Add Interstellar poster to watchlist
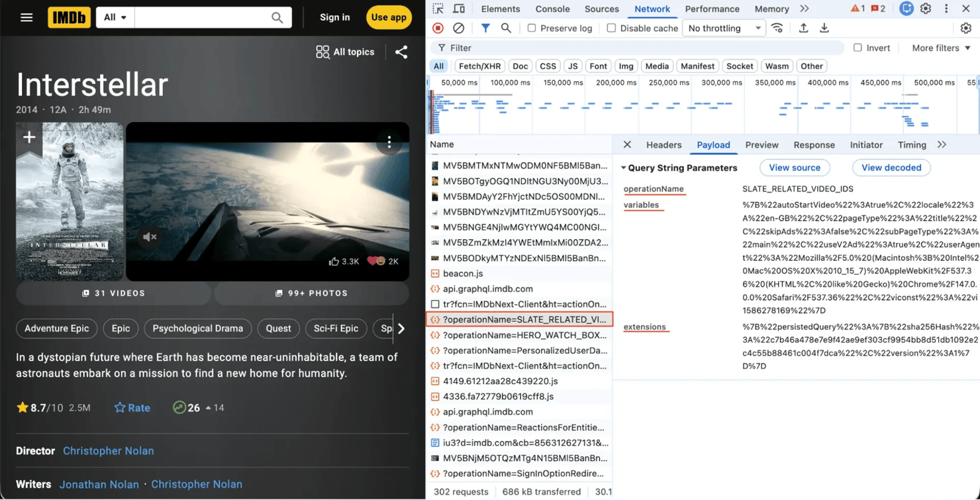980x500 pixels. 29,137
